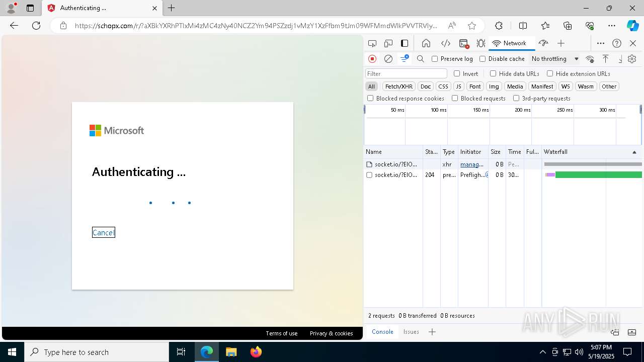Open the manag... initiator link
The height and width of the screenshot is (362, 644).
pyautogui.click(x=472, y=164)
